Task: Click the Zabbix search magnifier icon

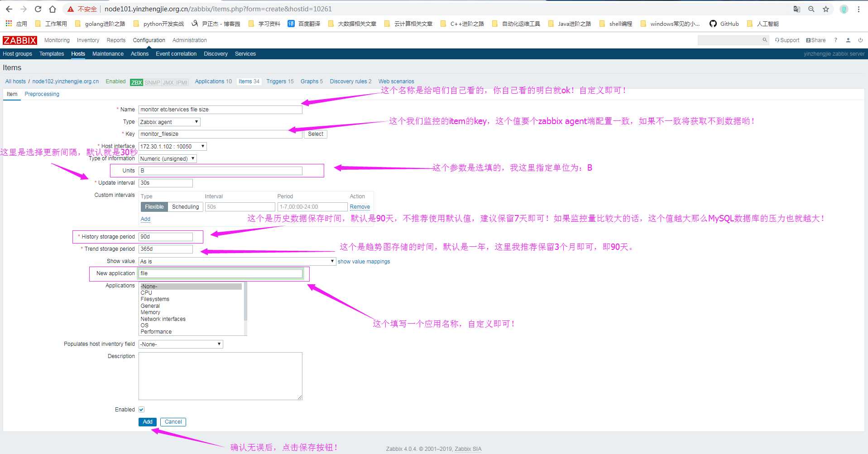Action: click(x=765, y=40)
